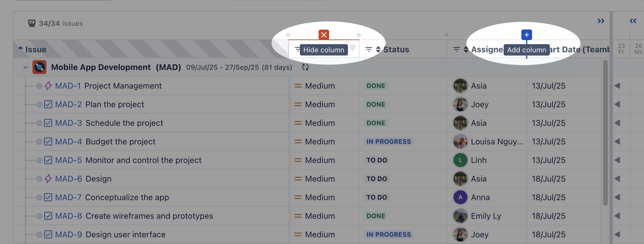The height and width of the screenshot is (244, 644).
Task: Click the IN PROGRESS status on MAD-9
Action: (389, 234)
